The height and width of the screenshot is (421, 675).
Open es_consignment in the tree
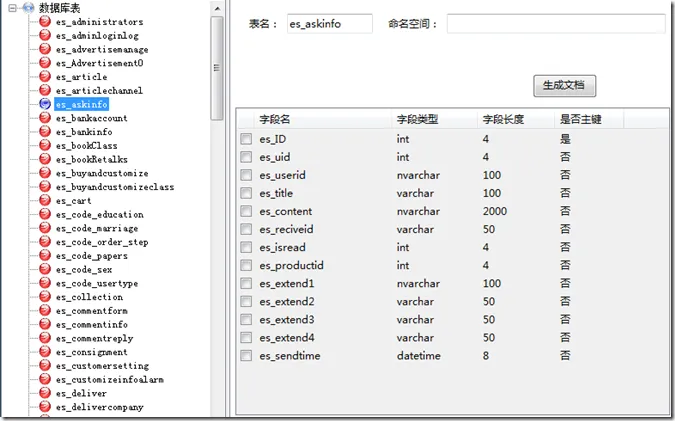(92, 352)
